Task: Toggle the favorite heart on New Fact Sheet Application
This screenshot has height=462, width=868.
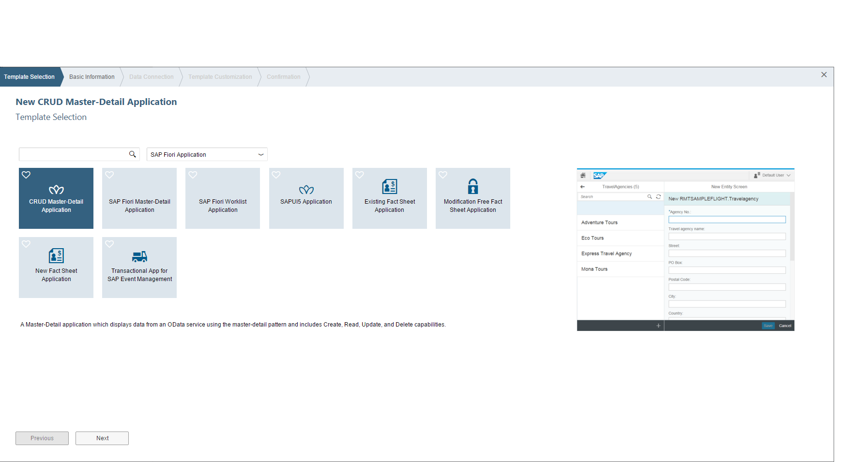Action: pyautogui.click(x=26, y=244)
